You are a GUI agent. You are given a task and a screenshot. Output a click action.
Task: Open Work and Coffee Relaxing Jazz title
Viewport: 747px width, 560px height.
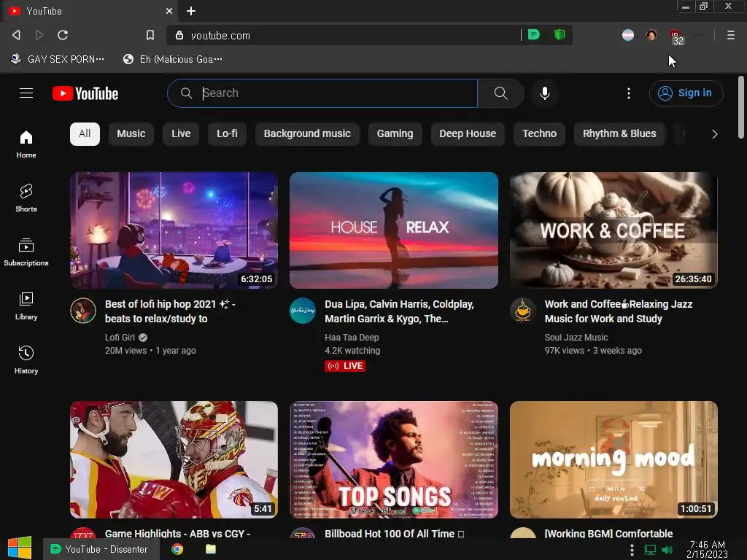[x=619, y=311]
